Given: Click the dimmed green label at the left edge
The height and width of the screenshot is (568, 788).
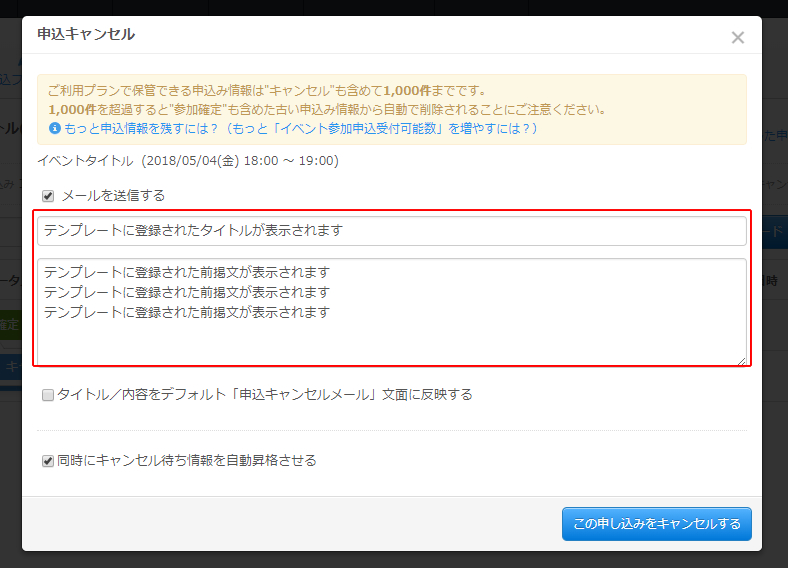Looking at the screenshot, I should pyautogui.click(x=10, y=325).
